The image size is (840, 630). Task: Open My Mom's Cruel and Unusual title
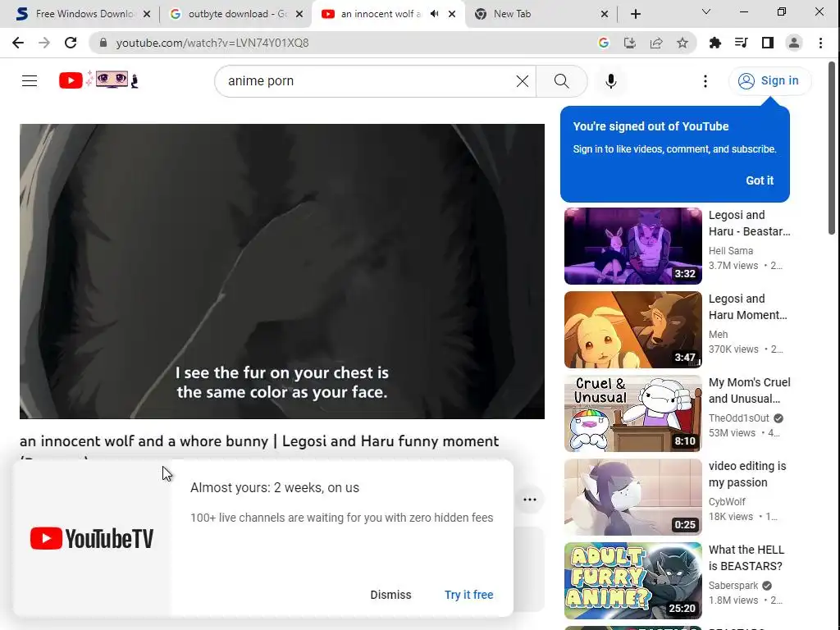[x=750, y=390]
